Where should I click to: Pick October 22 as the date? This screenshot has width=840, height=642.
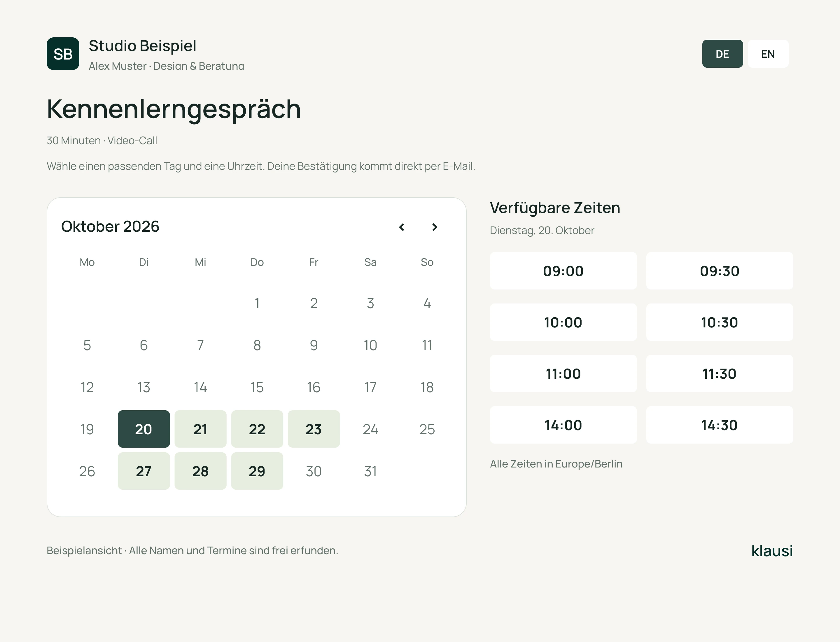pos(257,429)
